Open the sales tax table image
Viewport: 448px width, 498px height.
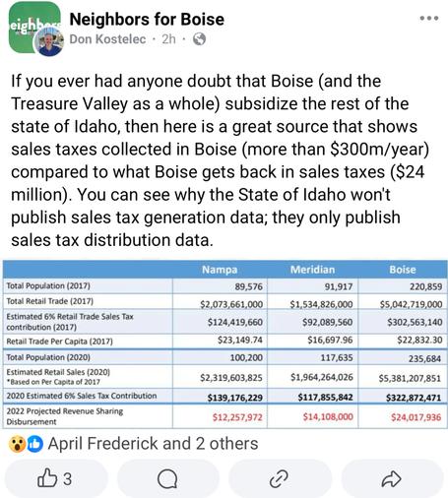coord(224,344)
